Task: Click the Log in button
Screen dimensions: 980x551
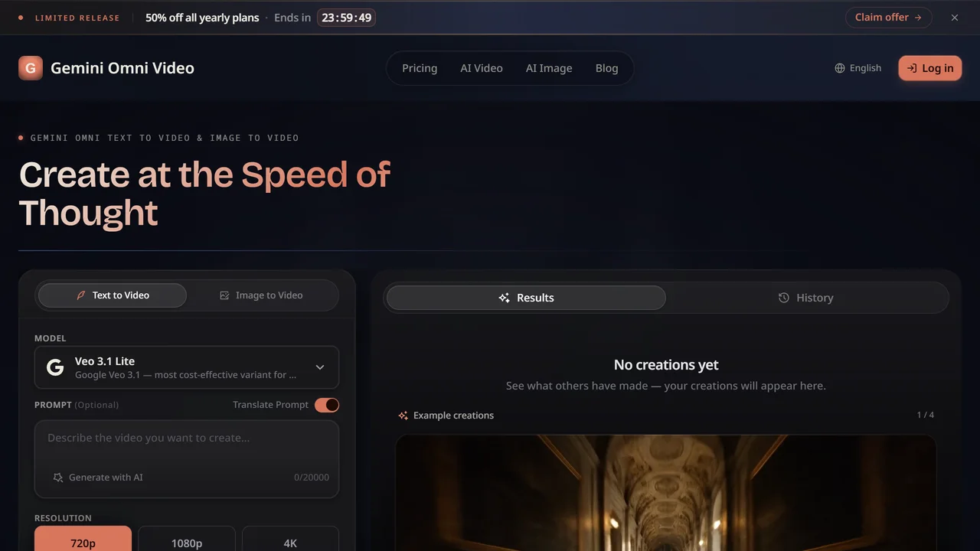Action: tap(930, 68)
